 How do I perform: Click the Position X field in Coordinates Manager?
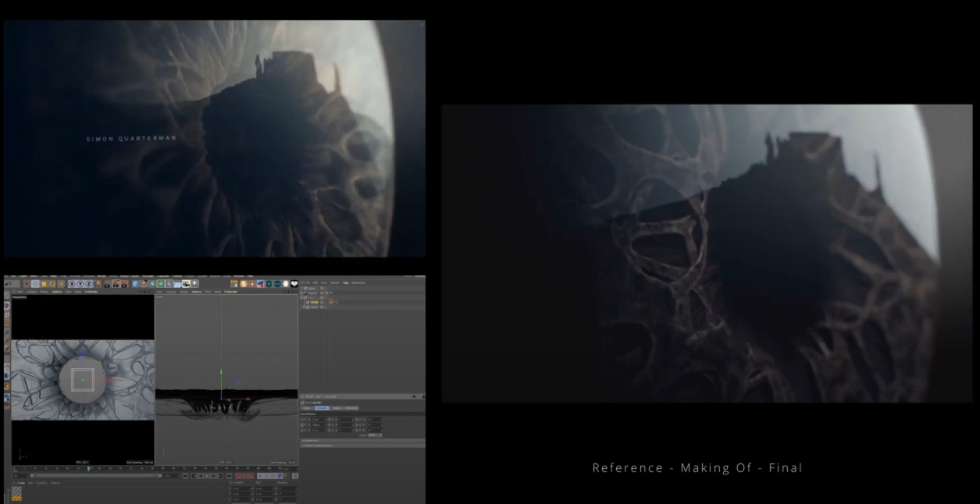(241, 488)
